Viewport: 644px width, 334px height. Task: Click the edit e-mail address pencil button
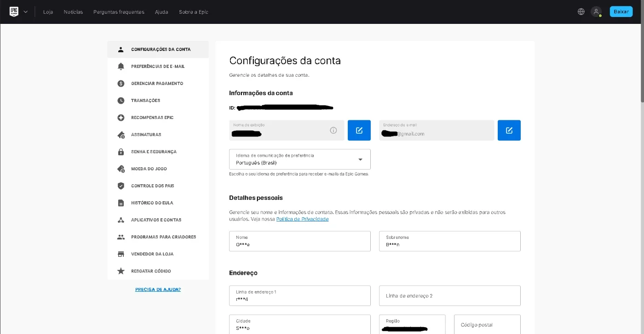pos(509,130)
